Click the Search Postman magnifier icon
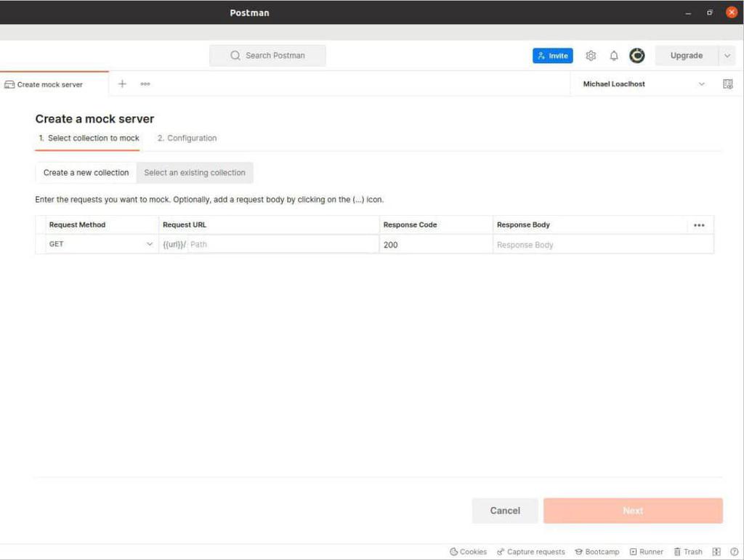 pyautogui.click(x=235, y=55)
